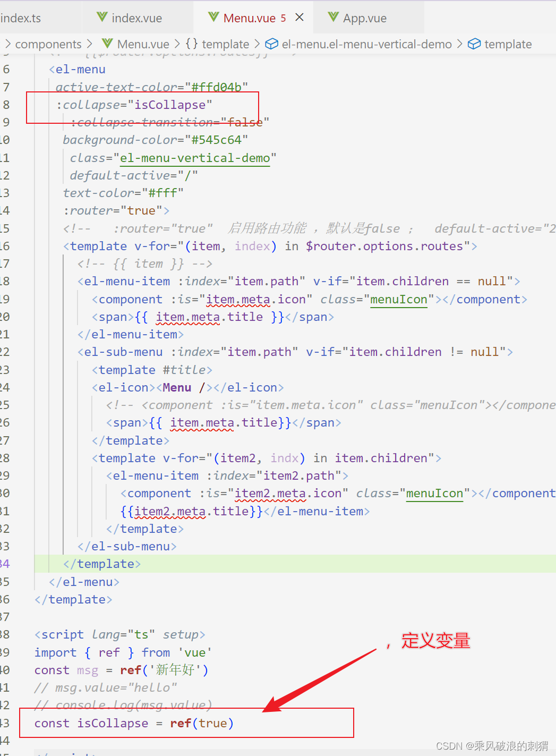Click the import { ref } from 'vue' line

(x=123, y=652)
